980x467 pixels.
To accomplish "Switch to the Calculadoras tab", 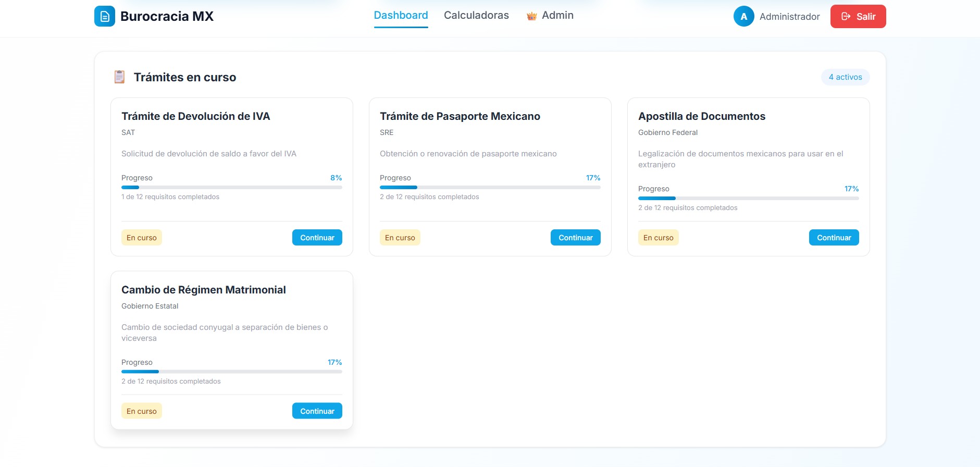I will (x=476, y=16).
